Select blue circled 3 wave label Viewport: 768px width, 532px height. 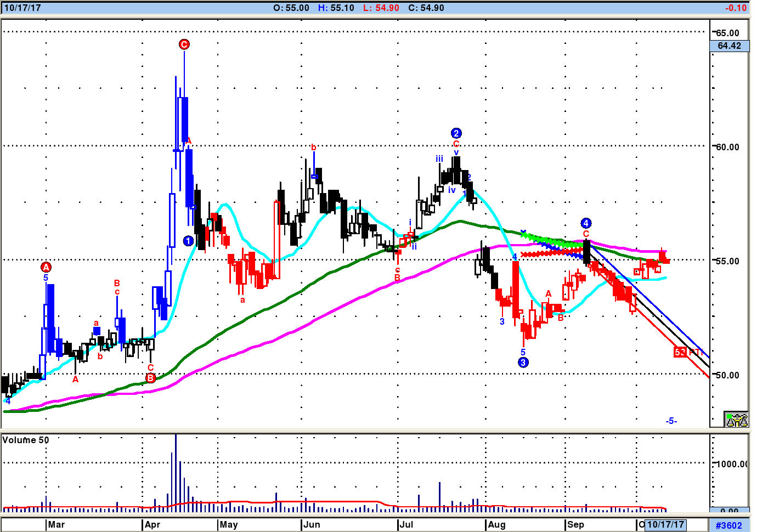(523, 362)
